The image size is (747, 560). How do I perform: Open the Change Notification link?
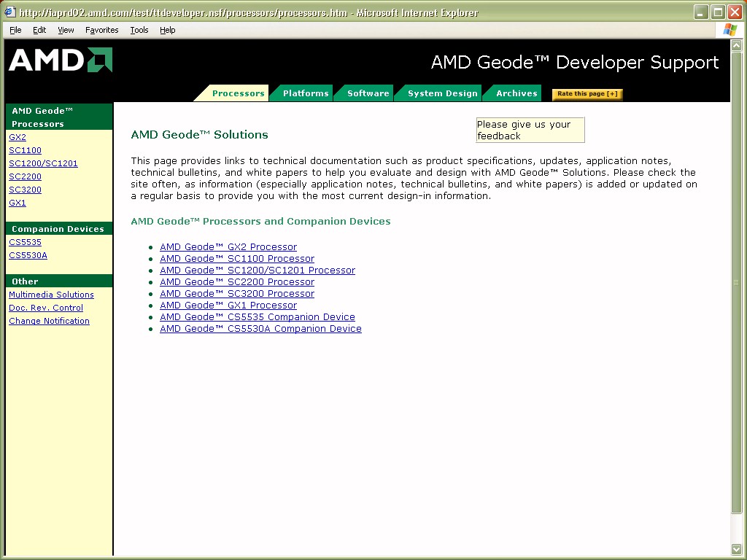pos(49,321)
